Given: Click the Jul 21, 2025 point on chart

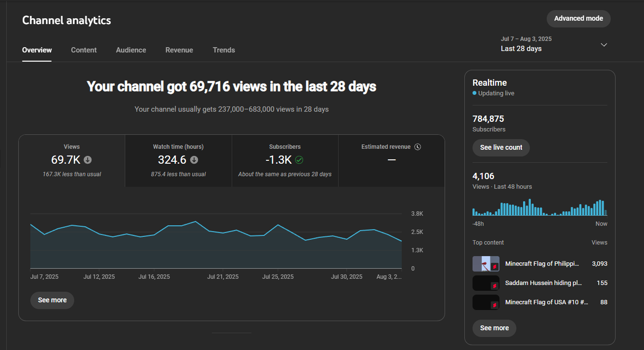Looking at the screenshot, I should tap(223, 233).
